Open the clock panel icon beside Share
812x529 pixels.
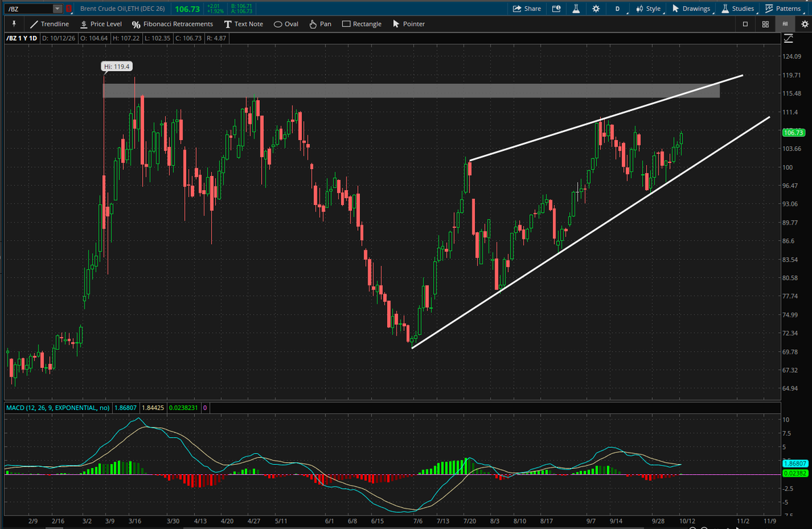point(557,9)
